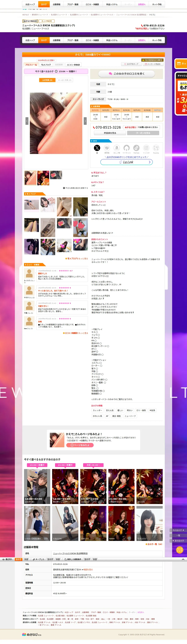Expand the bottom bar with the up chevron

[x=183, y=559]
